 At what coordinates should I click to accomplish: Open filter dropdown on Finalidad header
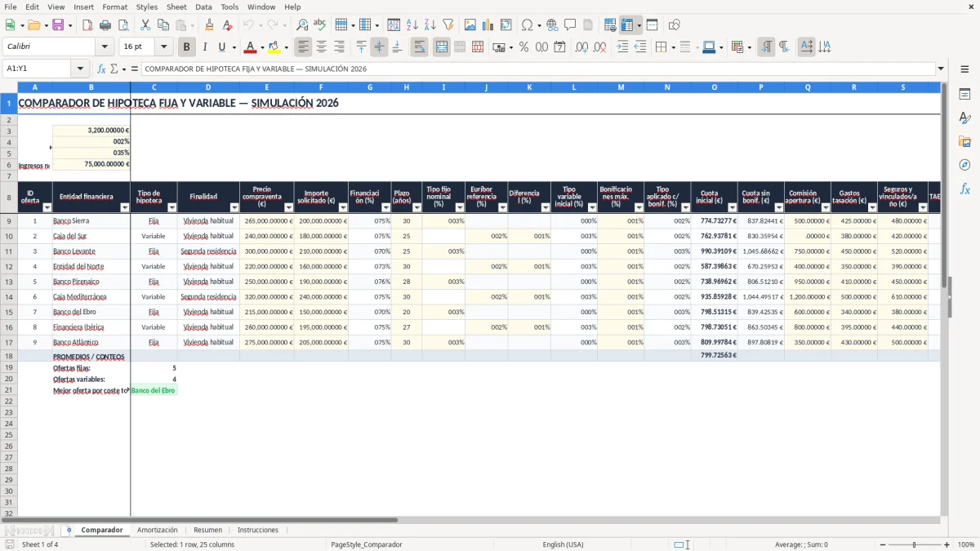click(x=234, y=207)
